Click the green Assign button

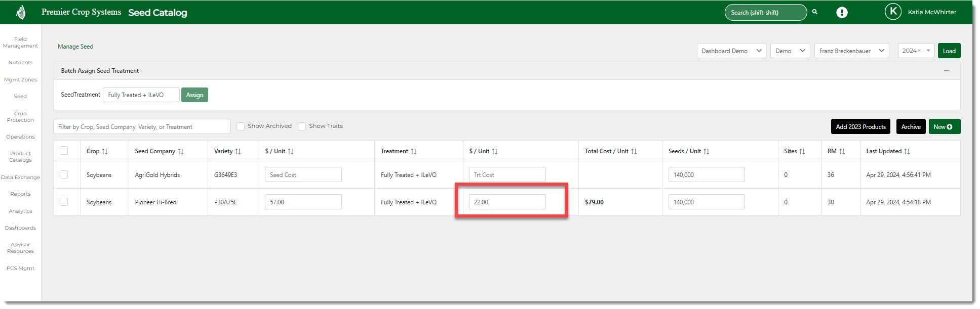194,95
